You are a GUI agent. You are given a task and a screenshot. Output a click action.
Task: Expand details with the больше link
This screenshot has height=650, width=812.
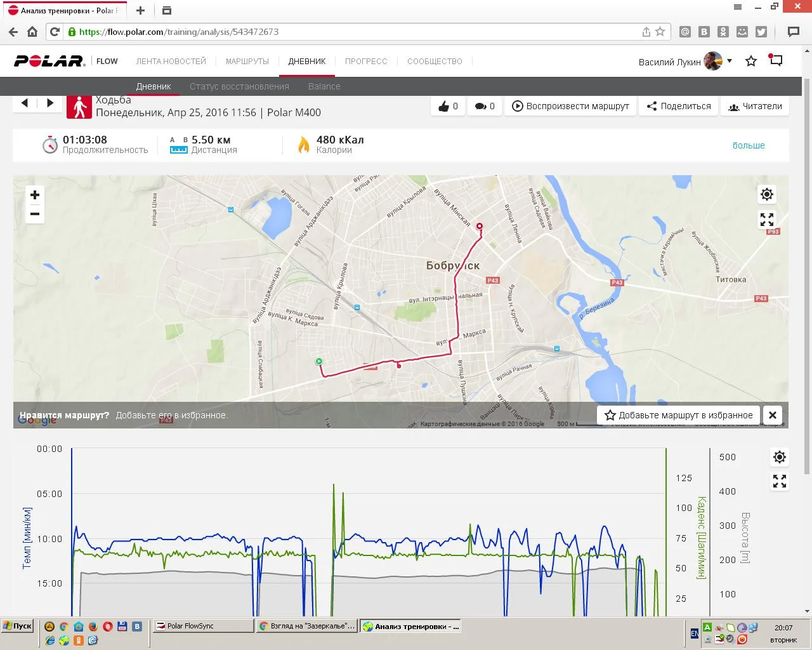coord(749,145)
